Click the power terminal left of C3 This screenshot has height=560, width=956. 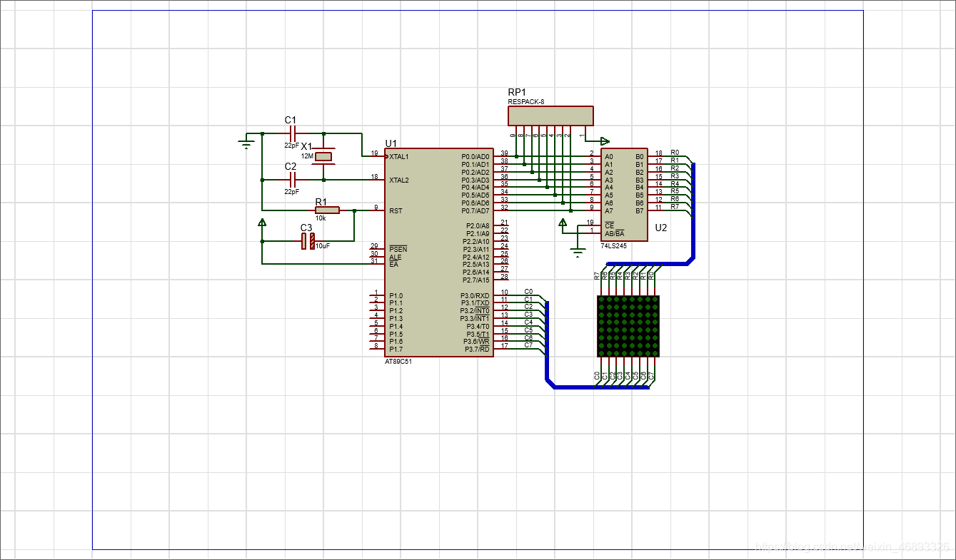pos(262,223)
